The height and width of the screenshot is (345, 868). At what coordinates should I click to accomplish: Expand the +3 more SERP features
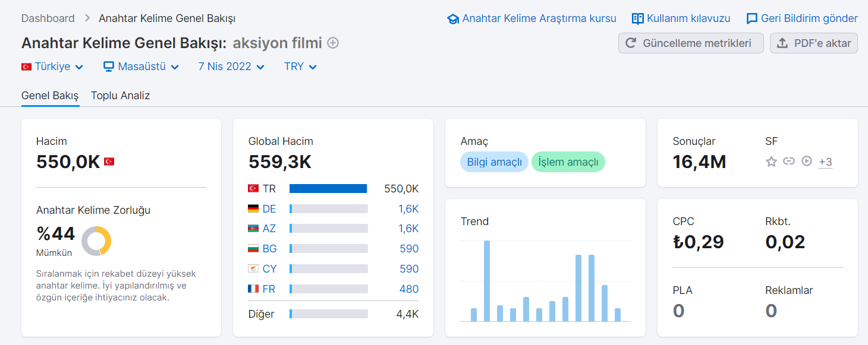click(x=825, y=162)
